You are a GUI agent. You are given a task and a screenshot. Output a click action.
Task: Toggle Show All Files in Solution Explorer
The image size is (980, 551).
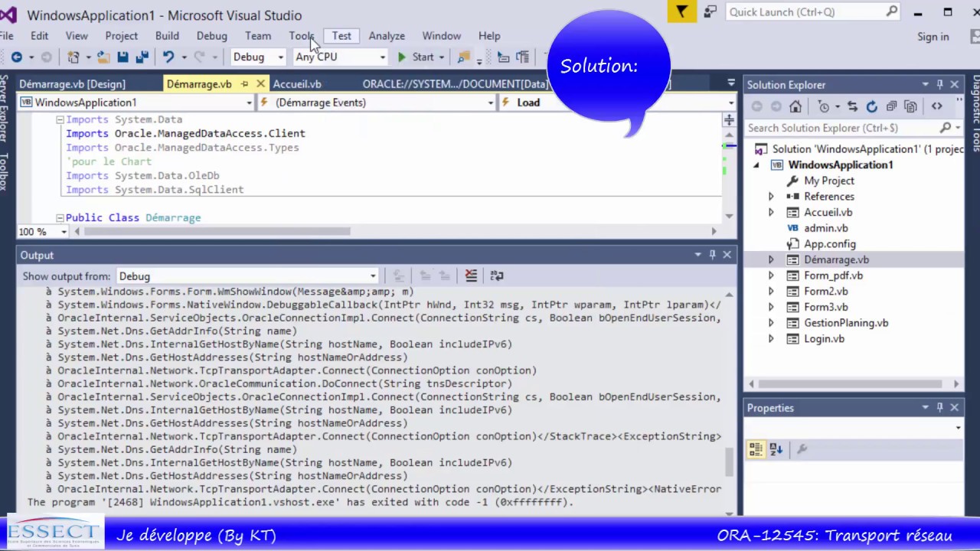click(x=910, y=106)
